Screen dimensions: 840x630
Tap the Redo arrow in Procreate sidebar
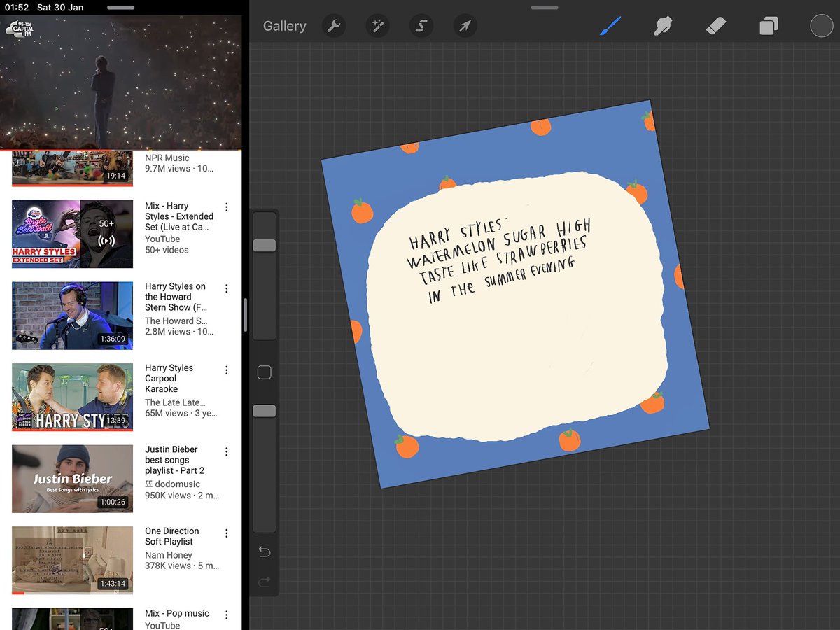265,582
